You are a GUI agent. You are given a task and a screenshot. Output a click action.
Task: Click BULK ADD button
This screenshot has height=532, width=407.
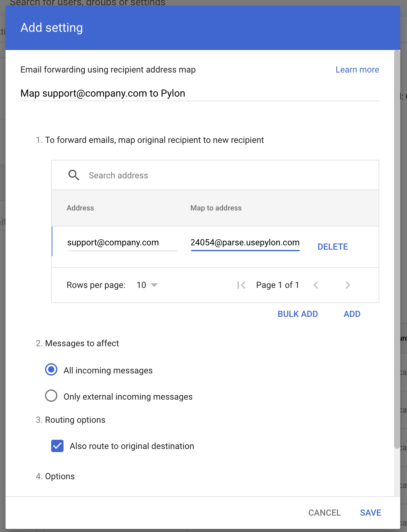pyautogui.click(x=298, y=314)
